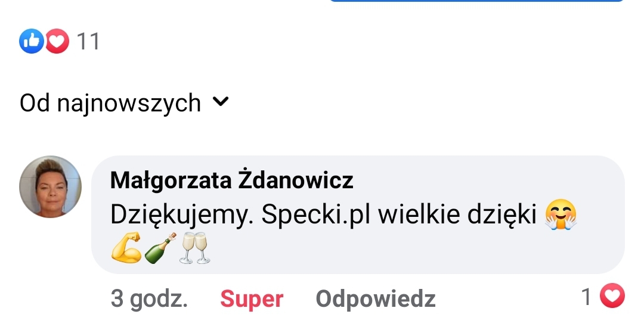Click the hugging face emoji in comment
This screenshot has height=336, width=644.
click(x=561, y=214)
